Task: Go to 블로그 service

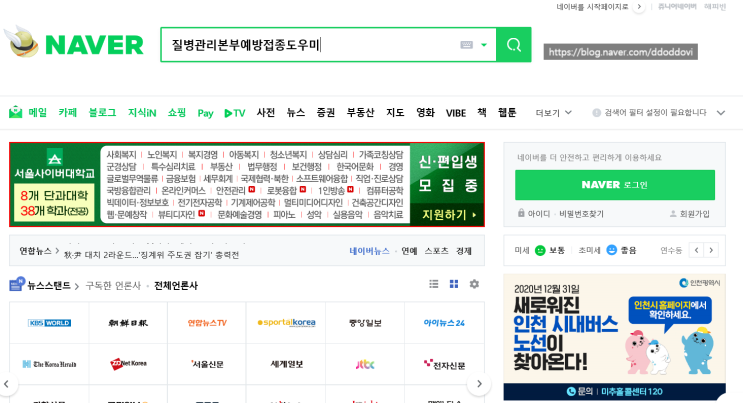Action: 102,112
